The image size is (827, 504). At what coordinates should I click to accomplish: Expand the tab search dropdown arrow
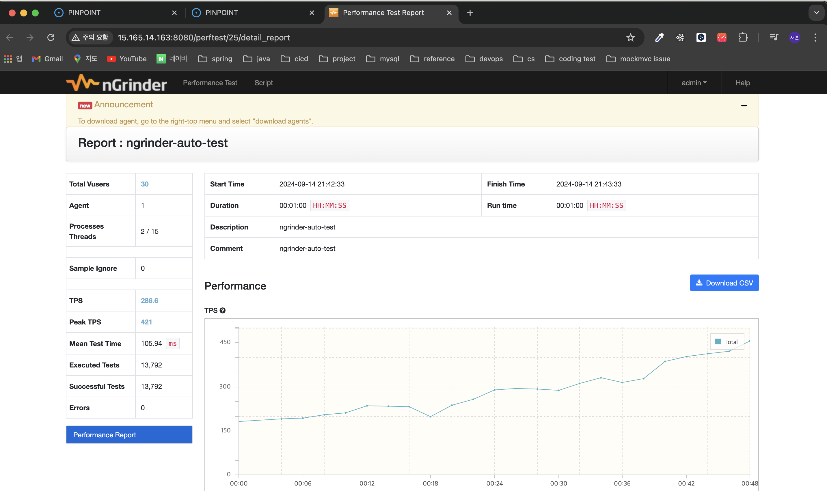(x=816, y=13)
